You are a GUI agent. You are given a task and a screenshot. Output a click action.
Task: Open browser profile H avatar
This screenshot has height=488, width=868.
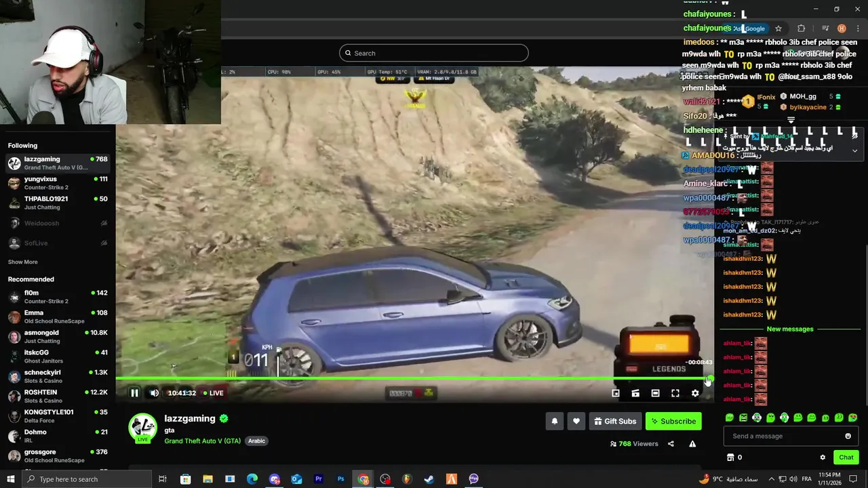pos(842,28)
